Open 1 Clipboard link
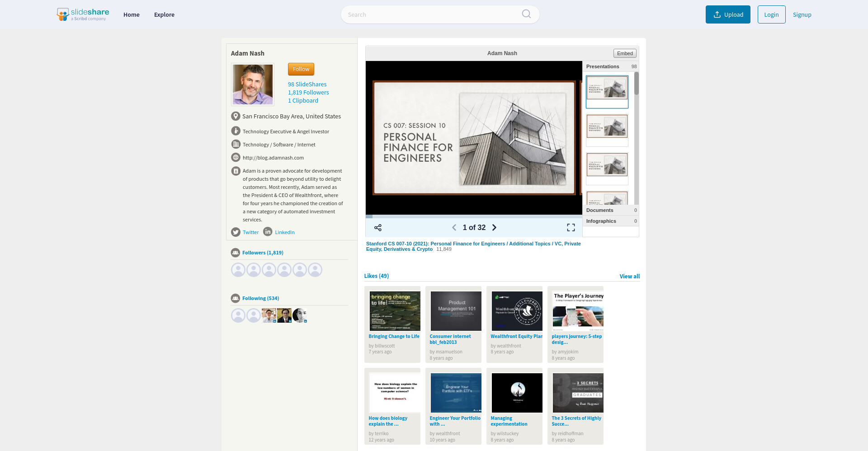 [x=303, y=101]
